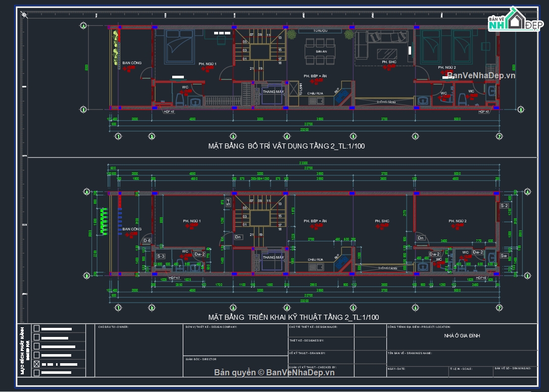Click the BanVeNhaDep.vn watermark link at top right
This screenshot has height=392, width=549.
point(481,75)
